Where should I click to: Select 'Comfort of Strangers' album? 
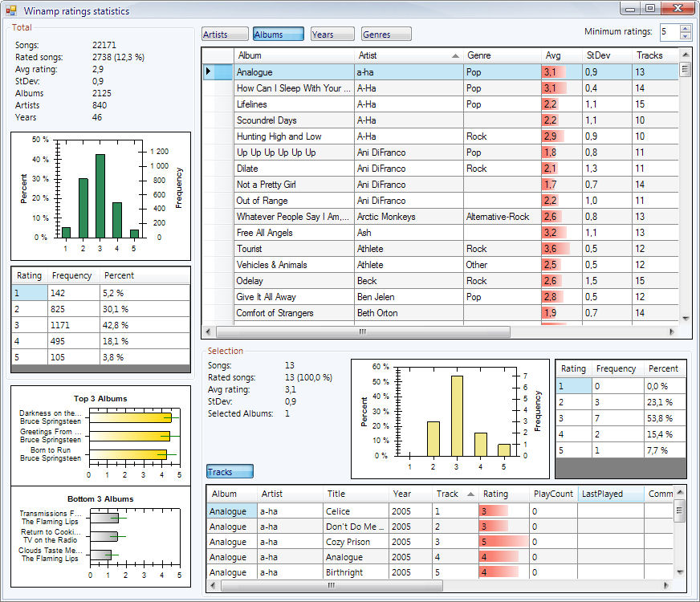tap(294, 313)
